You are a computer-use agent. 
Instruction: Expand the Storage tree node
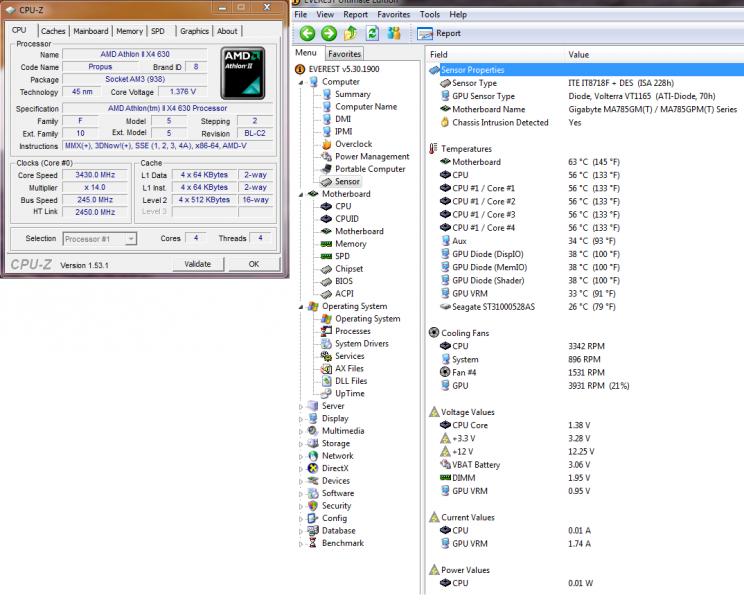tap(301, 444)
